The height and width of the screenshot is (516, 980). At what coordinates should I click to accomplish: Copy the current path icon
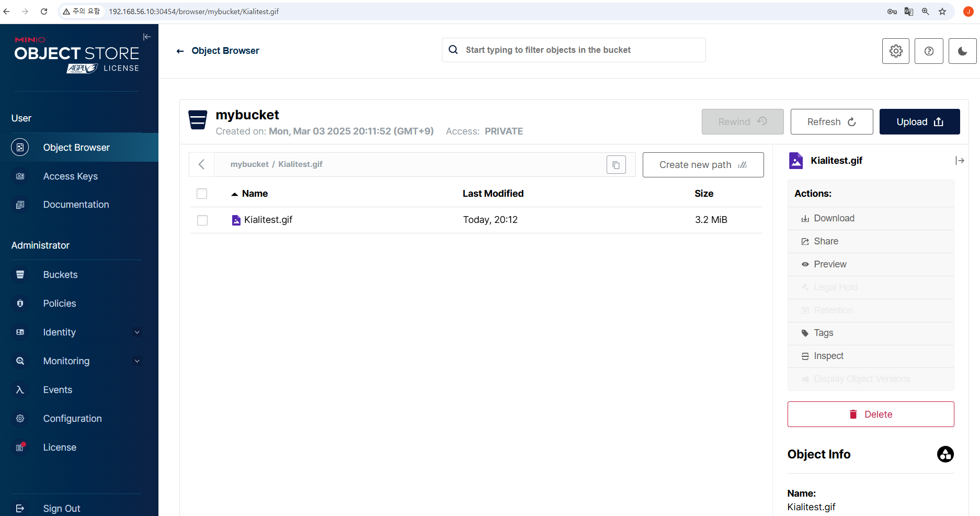[616, 165]
